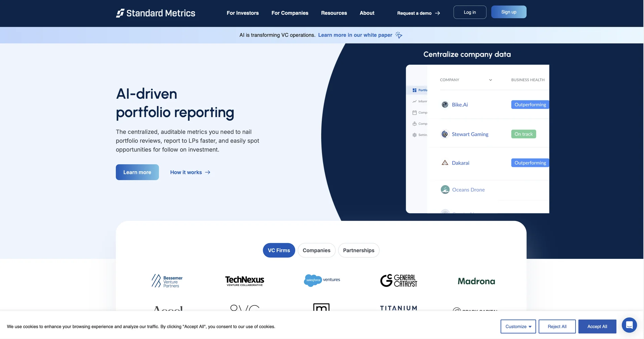The height and width of the screenshot is (339, 644).
Task: Open the For Investors menu
Action: pyautogui.click(x=243, y=13)
